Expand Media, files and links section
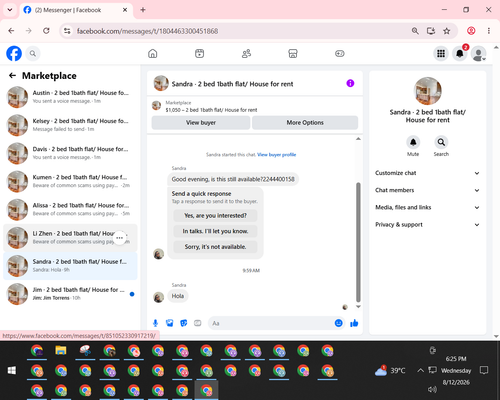Viewport: 500px width, 400px height. tap(427, 207)
